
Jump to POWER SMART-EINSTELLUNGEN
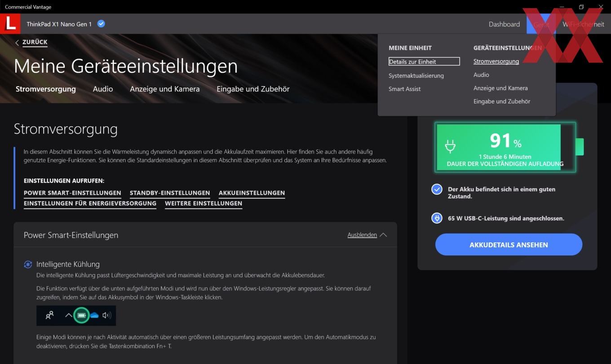pyautogui.click(x=72, y=193)
